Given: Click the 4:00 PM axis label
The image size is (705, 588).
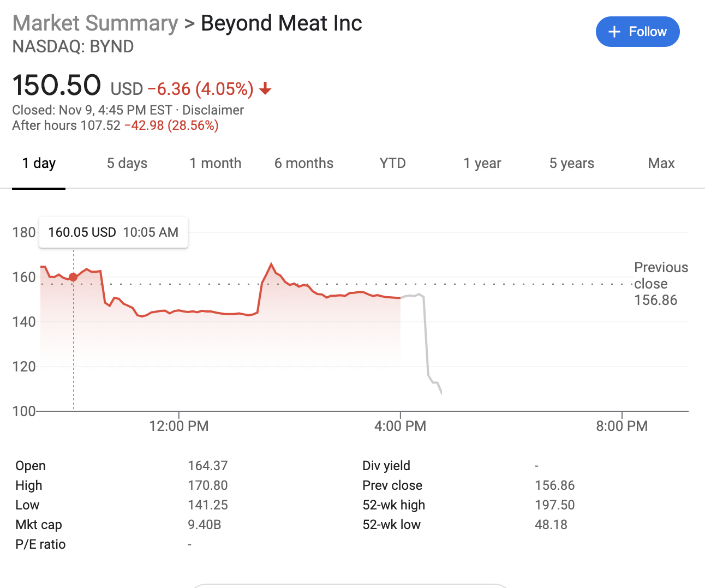Looking at the screenshot, I should pyautogui.click(x=400, y=426).
